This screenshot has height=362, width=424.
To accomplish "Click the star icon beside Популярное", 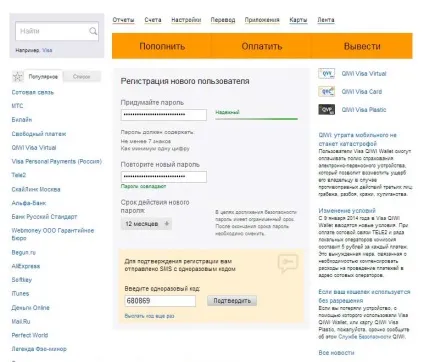I will (17, 77).
